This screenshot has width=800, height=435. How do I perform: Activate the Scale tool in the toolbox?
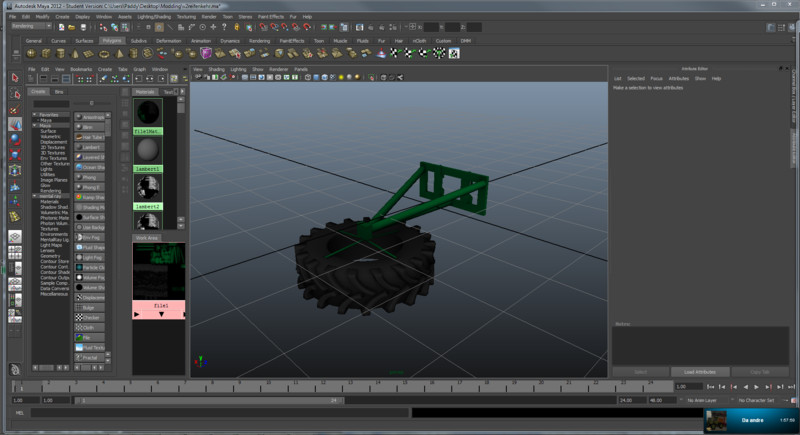15,155
